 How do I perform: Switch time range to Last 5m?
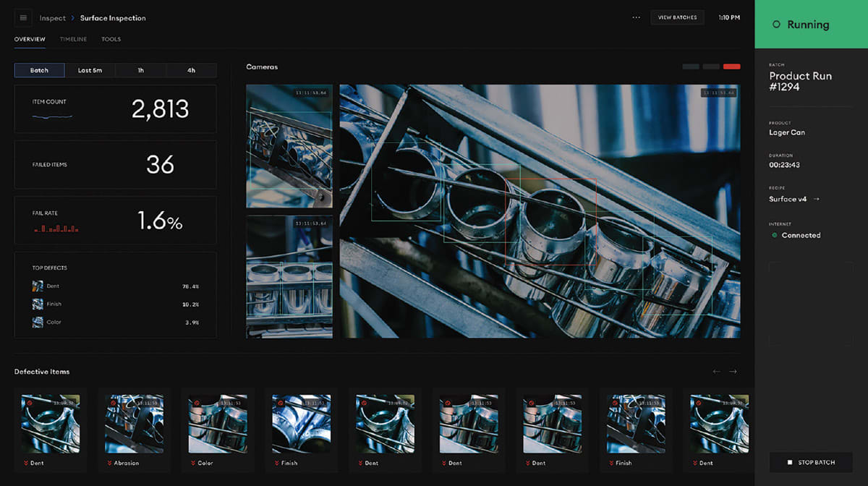coord(90,70)
